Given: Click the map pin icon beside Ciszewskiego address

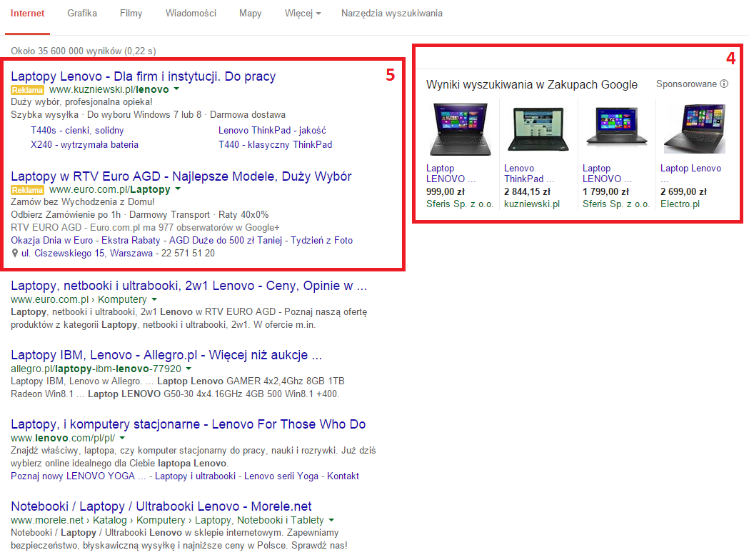Looking at the screenshot, I should point(15,254).
